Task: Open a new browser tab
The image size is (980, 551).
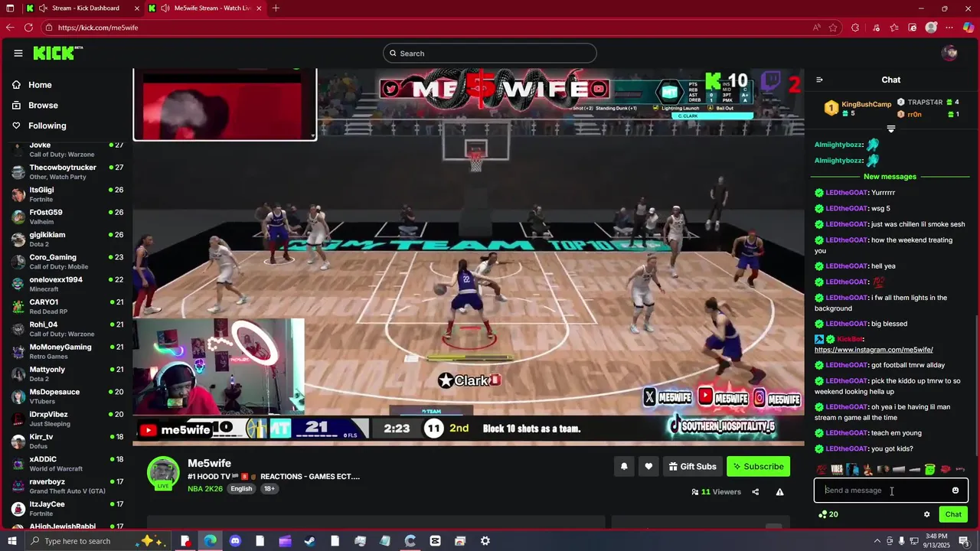Action: tap(276, 8)
